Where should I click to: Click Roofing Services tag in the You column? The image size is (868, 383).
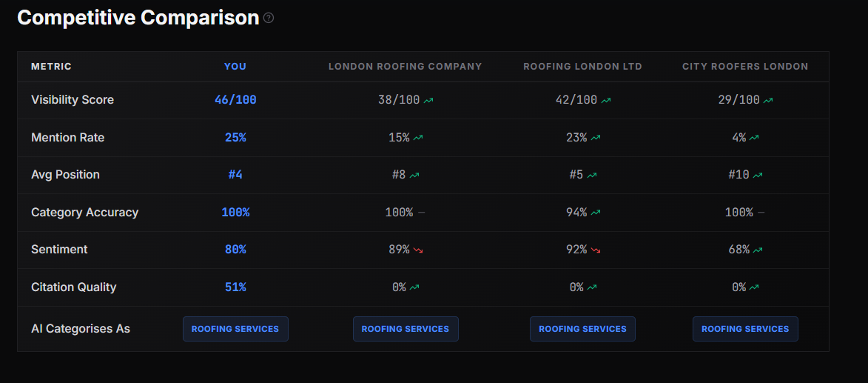click(x=235, y=329)
